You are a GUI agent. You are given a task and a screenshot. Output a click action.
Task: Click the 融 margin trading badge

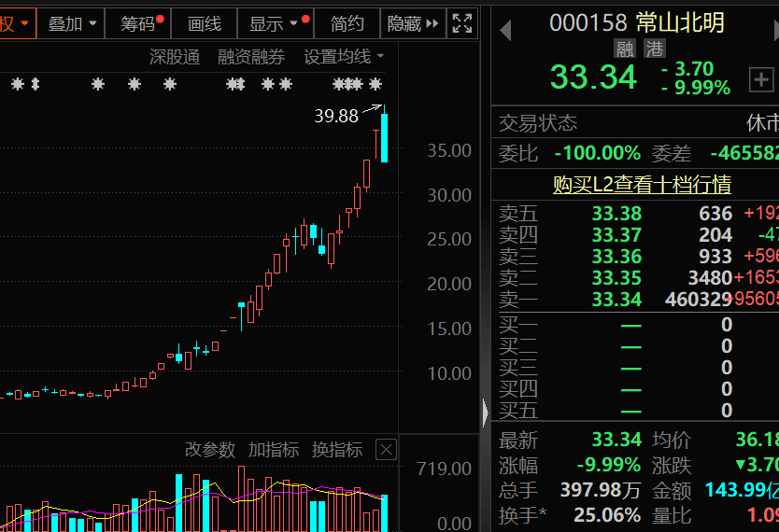click(x=625, y=49)
